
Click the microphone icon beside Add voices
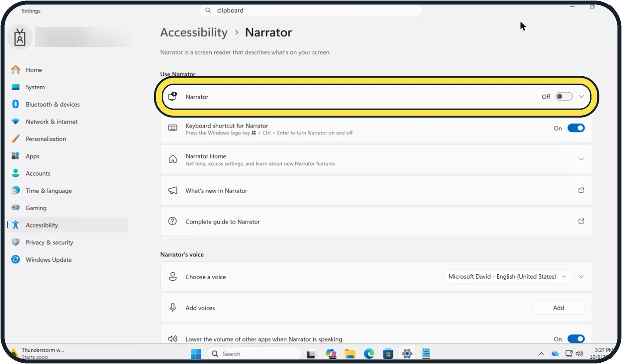[x=173, y=308]
